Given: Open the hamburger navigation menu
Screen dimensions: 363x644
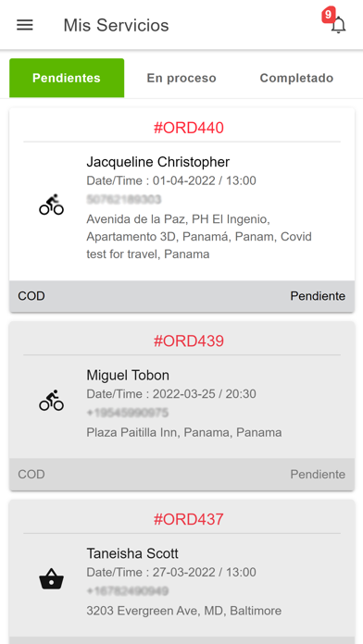Looking at the screenshot, I should [x=25, y=26].
